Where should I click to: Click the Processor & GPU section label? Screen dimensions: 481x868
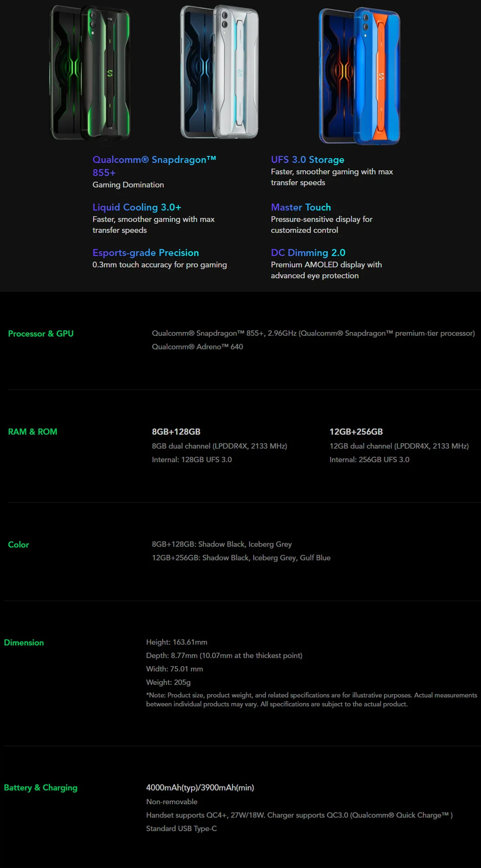pos(41,334)
